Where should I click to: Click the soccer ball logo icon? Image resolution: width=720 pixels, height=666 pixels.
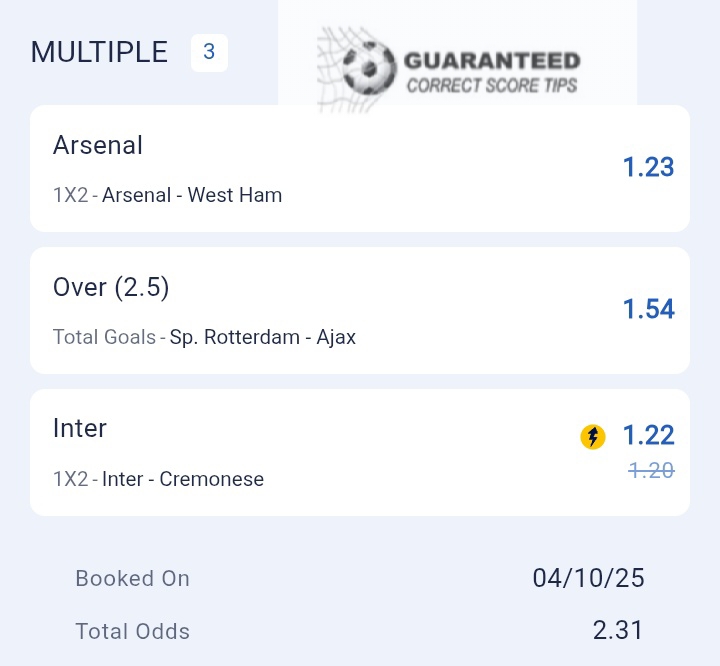[369, 69]
